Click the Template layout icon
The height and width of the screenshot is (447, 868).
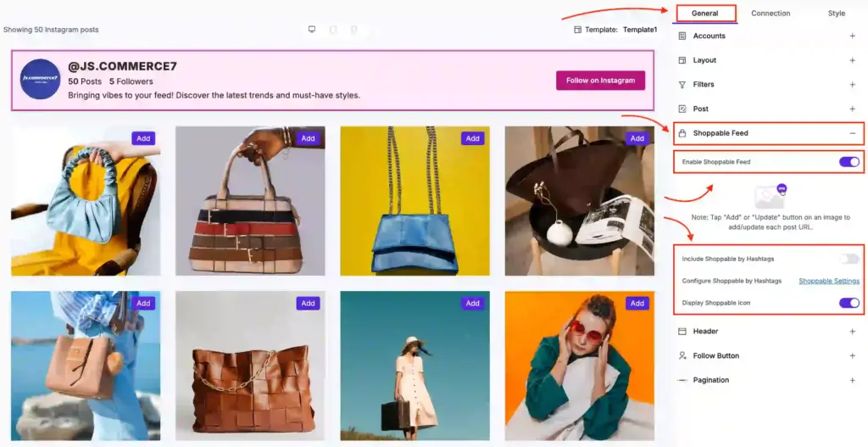click(x=578, y=30)
